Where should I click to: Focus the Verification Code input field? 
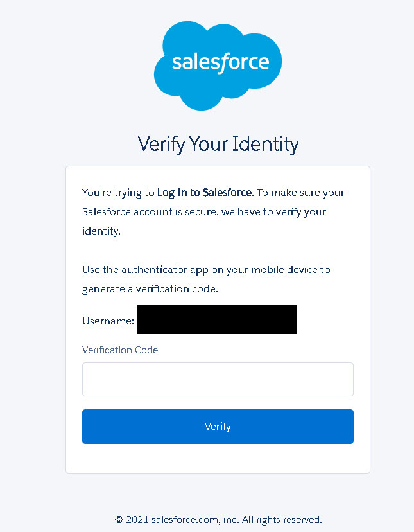(218, 379)
